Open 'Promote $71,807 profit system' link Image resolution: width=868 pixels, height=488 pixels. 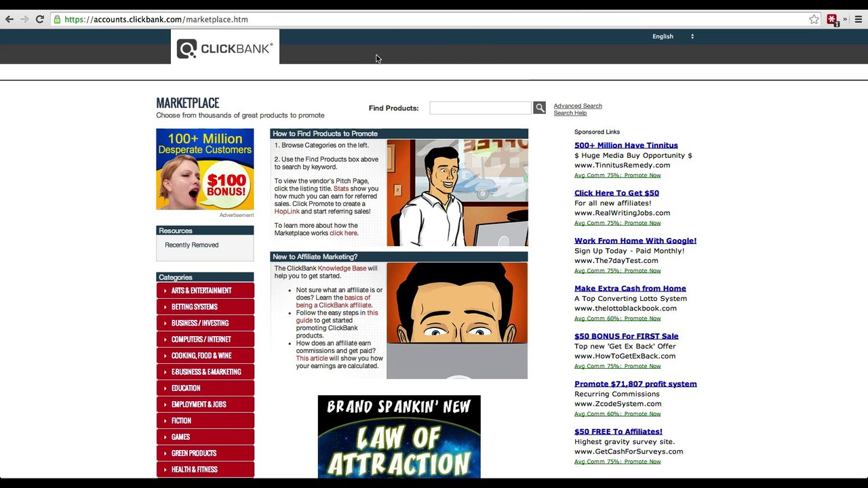(x=635, y=384)
